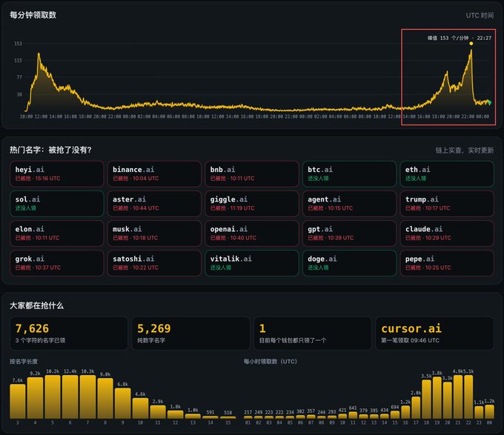Click the '15:16 UTC' claimed time on heyi.ai
Viewport: 504px width, 435px height.
(47, 179)
